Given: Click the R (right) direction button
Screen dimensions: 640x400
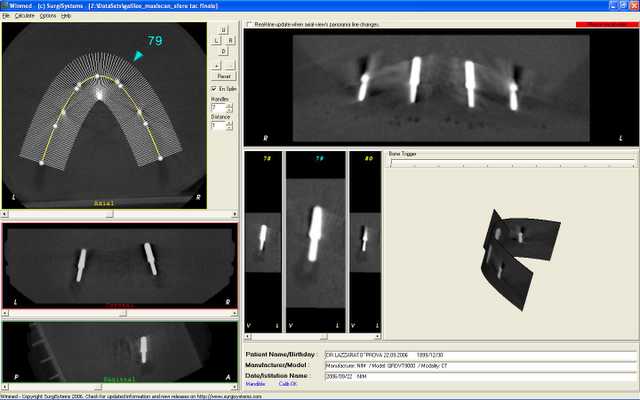Looking at the screenshot, I should pyautogui.click(x=230, y=40).
